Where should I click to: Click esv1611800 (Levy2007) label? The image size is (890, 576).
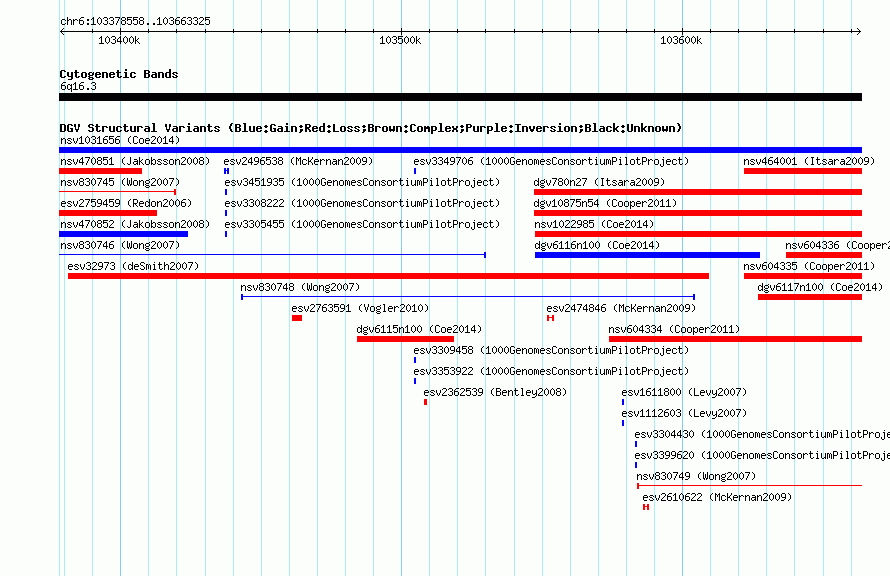(x=684, y=392)
